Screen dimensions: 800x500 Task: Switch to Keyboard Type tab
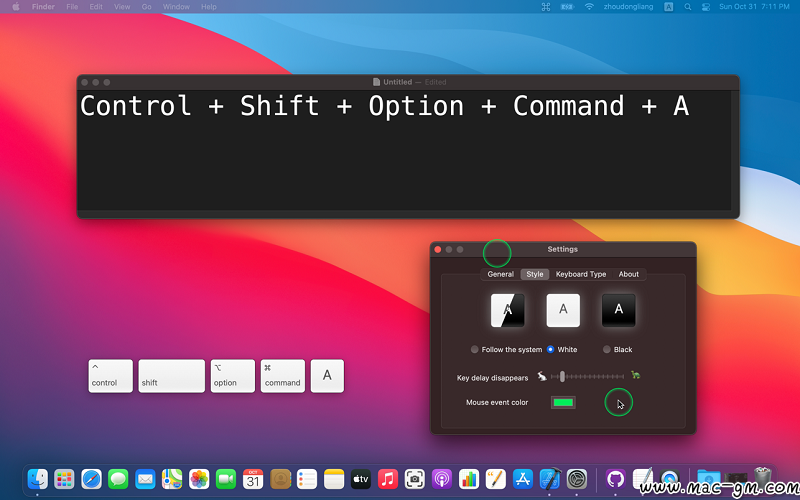pos(581,274)
